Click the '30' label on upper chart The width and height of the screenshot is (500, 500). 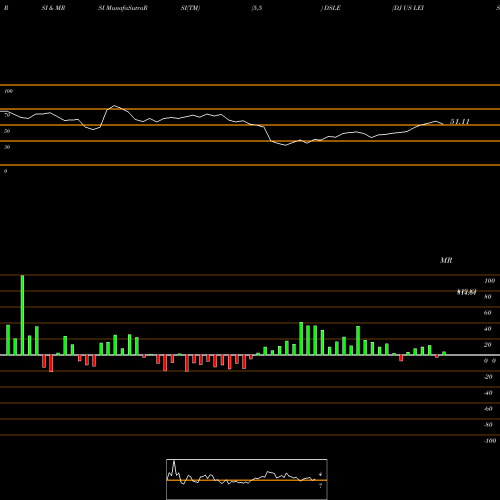pos(7,147)
